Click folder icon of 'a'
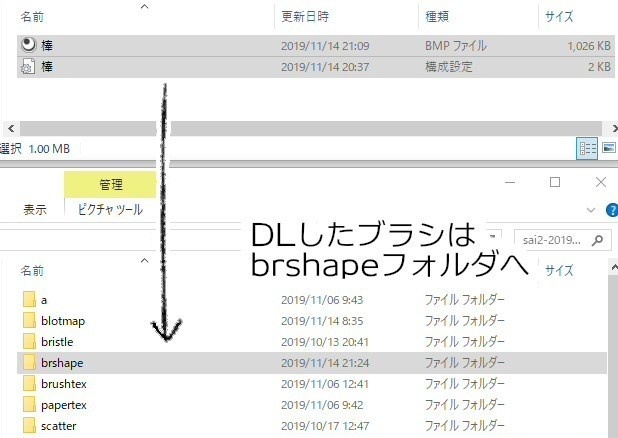The width and height of the screenshot is (618, 438). pyautogui.click(x=30, y=300)
